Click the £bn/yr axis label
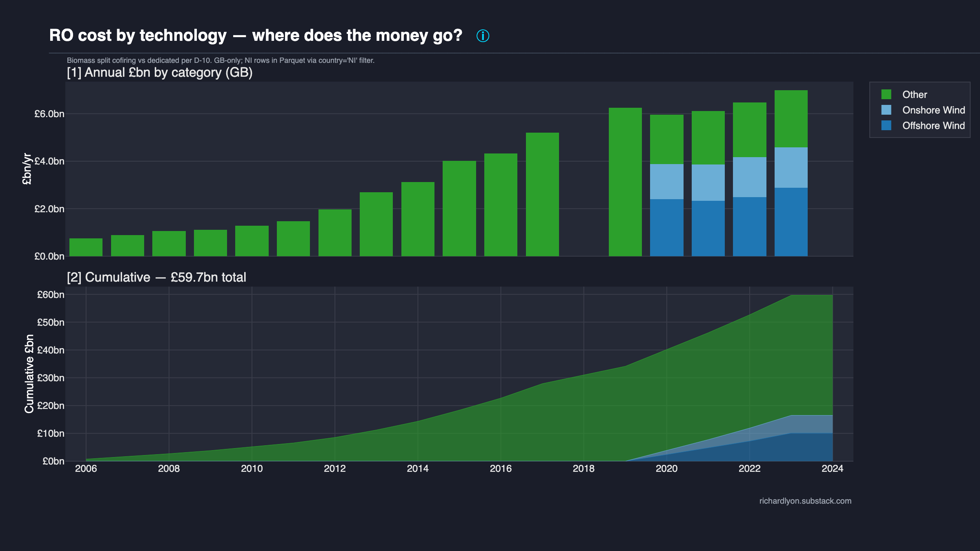This screenshot has width=980, height=551. (x=27, y=168)
